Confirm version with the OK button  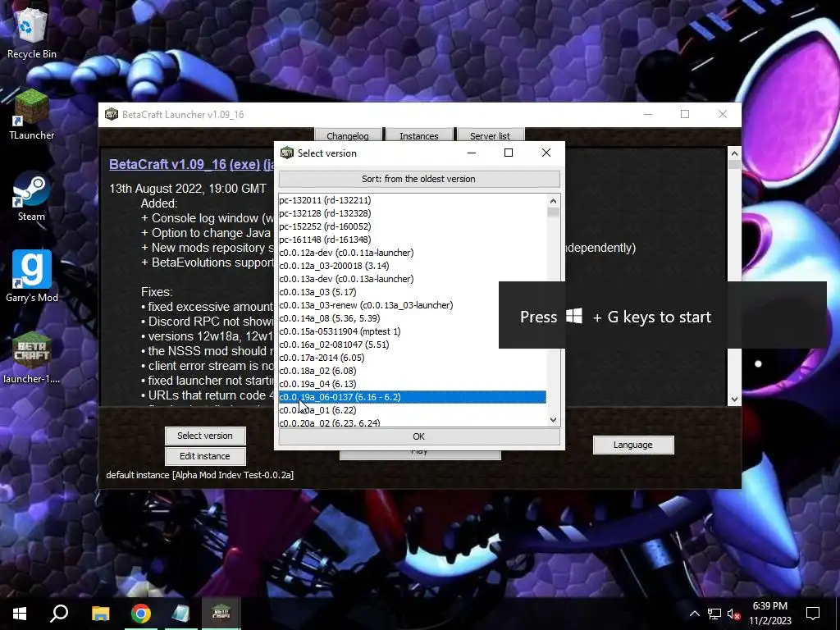point(419,436)
